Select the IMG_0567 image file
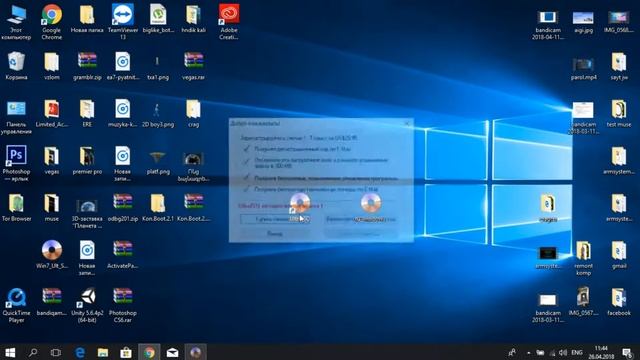640x360 pixels. pyautogui.click(x=583, y=301)
